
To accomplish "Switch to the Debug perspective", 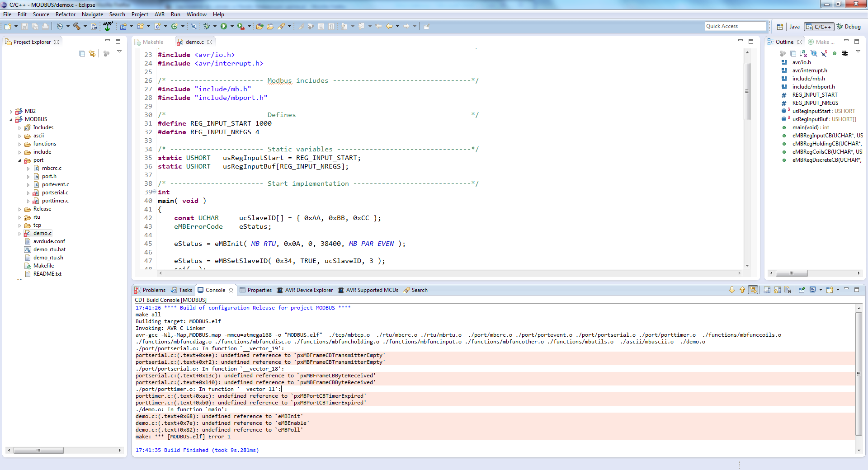I will click(x=849, y=27).
